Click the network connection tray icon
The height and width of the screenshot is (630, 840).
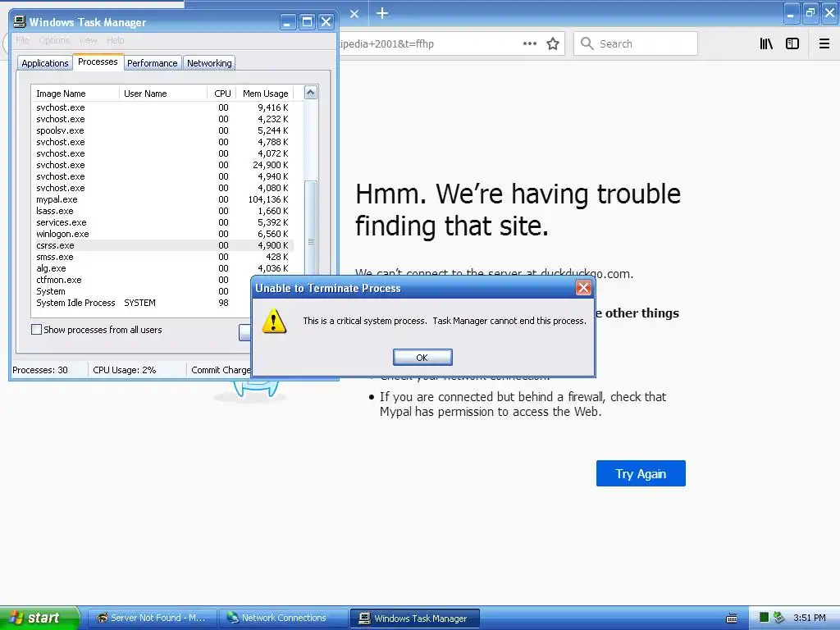pyautogui.click(x=778, y=618)
